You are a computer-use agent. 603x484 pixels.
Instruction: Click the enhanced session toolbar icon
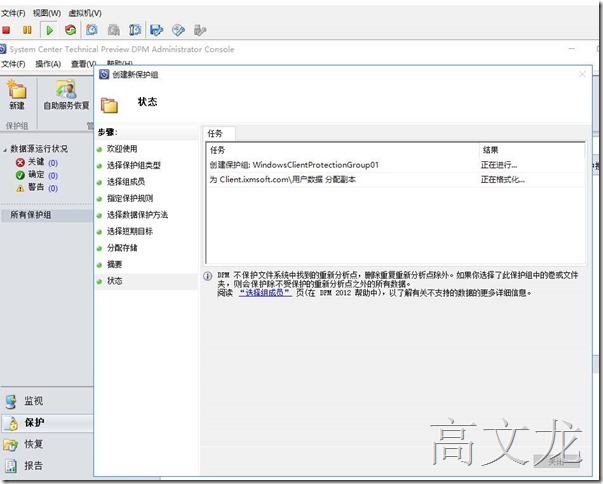pos(157,30)
